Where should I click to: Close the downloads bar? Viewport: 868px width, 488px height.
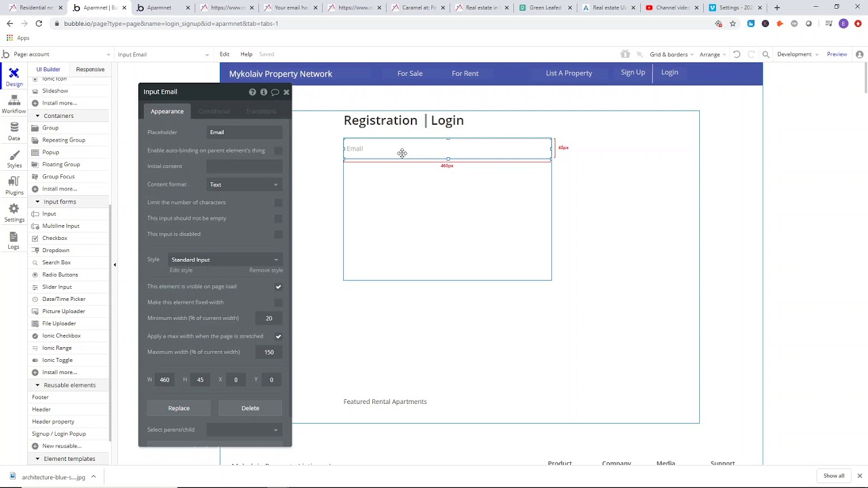(859, 476)
